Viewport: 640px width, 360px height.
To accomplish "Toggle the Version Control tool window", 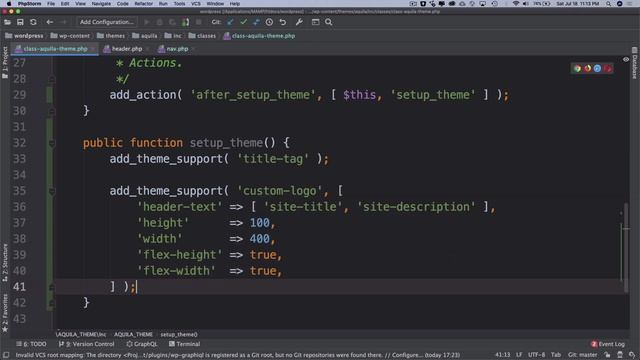I will tap(87, 344).
